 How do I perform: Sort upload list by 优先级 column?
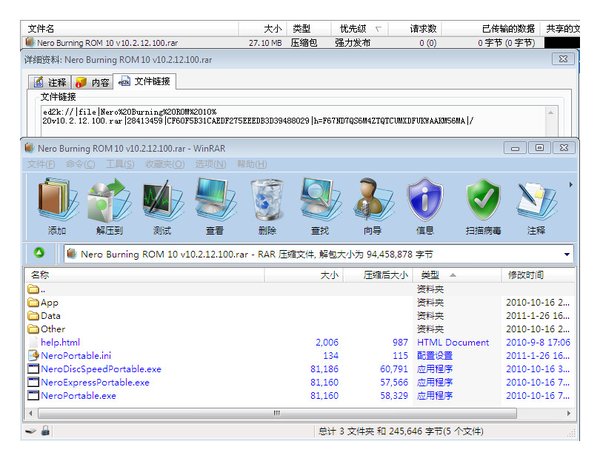click(360, 29)
